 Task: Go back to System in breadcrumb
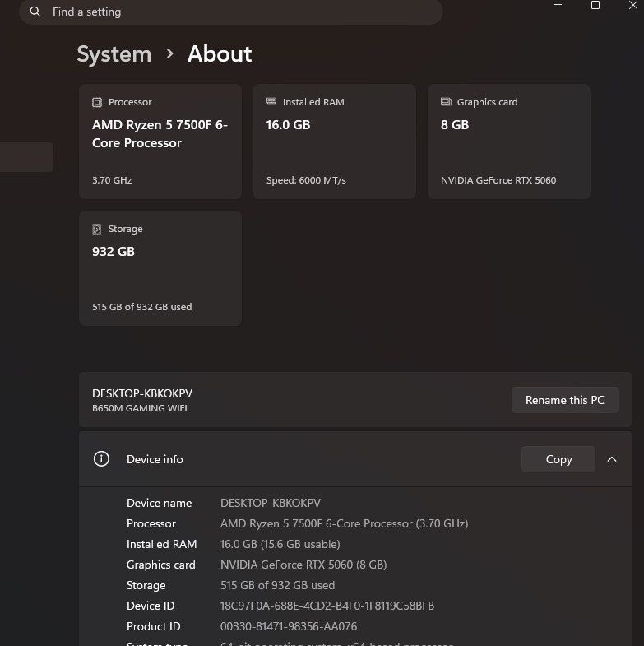pos(114,54)
